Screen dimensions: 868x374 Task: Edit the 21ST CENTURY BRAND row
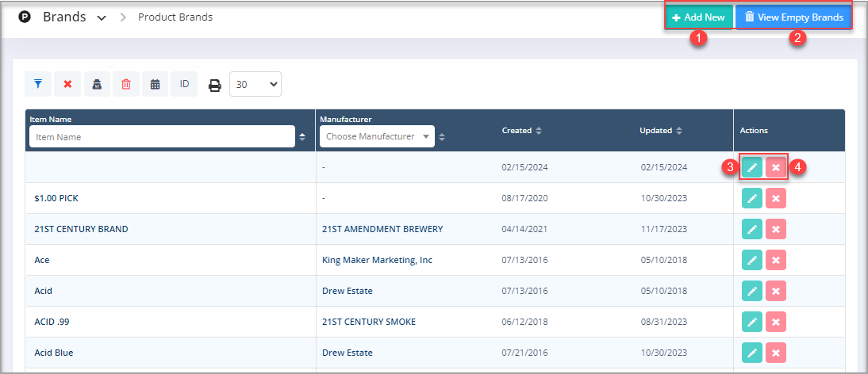coord(751,229)
